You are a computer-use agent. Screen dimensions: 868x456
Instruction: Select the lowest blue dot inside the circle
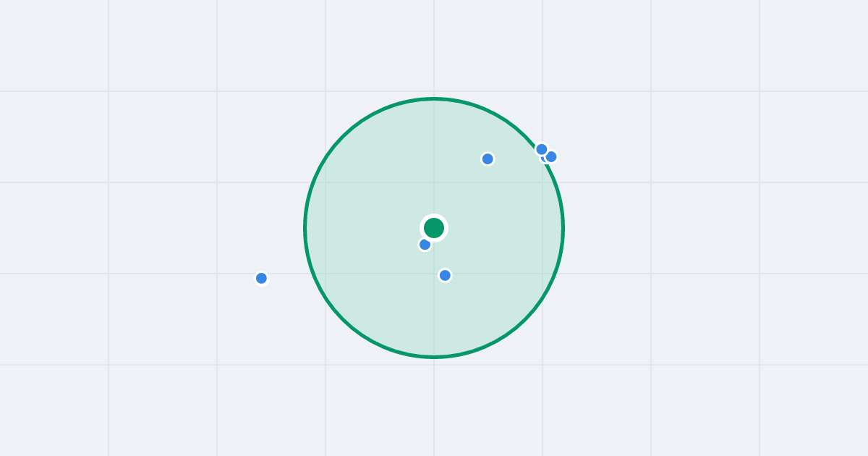click(445, 275)
